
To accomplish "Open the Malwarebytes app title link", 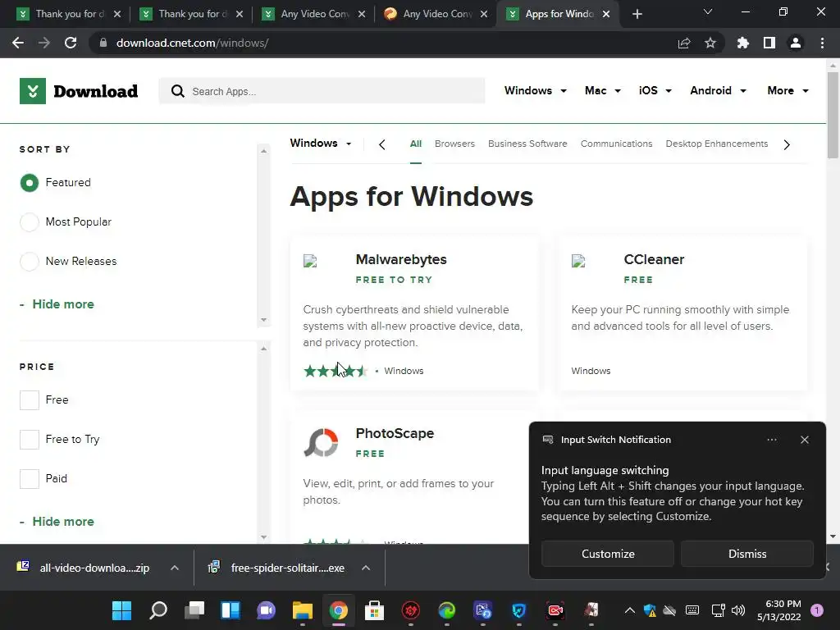I will click(401, 259).
